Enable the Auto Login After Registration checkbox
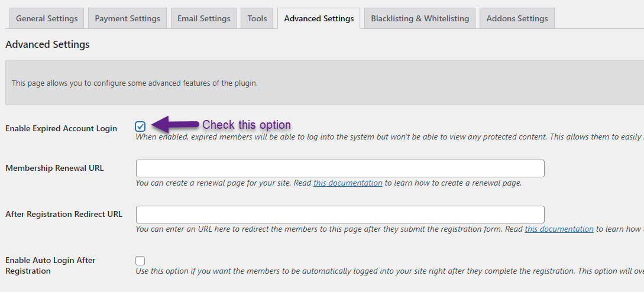Viewport: 644px width, 292px height. tap(140, 261)
